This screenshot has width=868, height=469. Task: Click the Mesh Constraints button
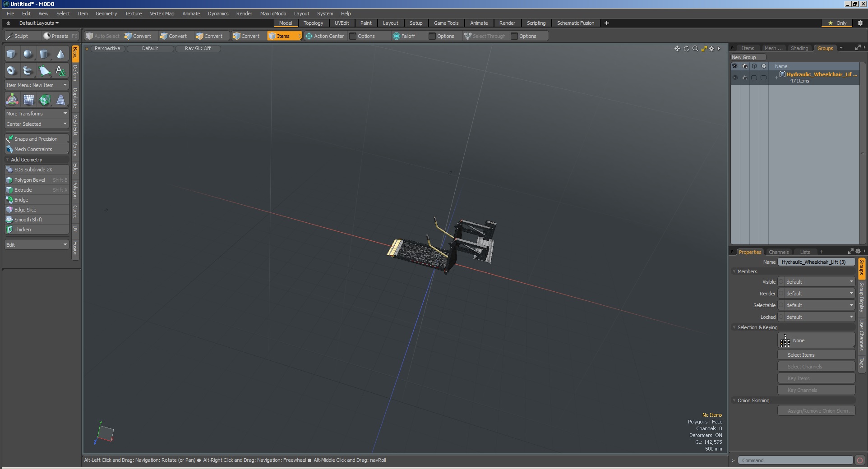click(x=37, y=149)
